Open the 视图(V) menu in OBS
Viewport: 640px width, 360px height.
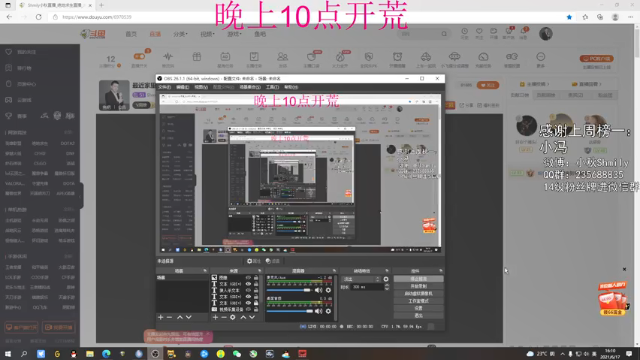coord(201,87)
